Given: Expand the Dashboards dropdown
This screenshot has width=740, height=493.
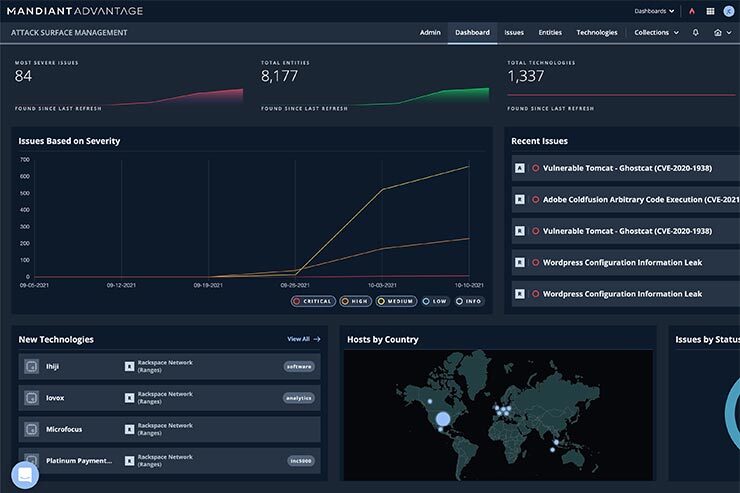Looking at the screenshot, I should coord(654,11).
